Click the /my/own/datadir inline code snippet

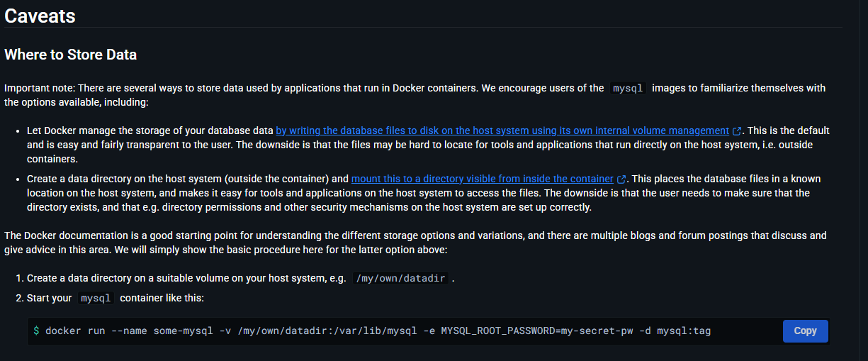coord(401,279)
